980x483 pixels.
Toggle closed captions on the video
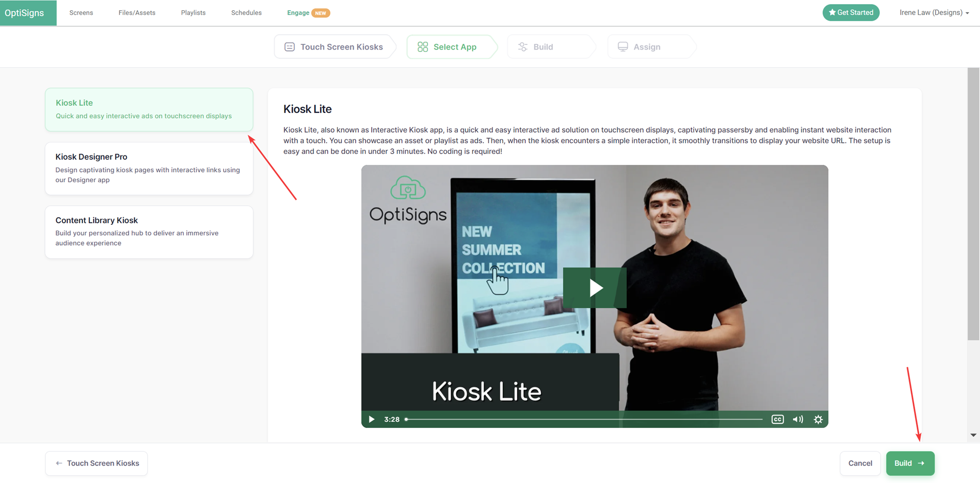click(777, 419)
